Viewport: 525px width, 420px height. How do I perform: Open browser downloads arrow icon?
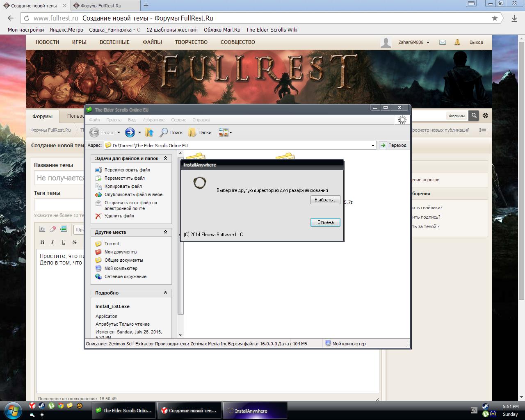pyautogui.click(x=514, y=18)
